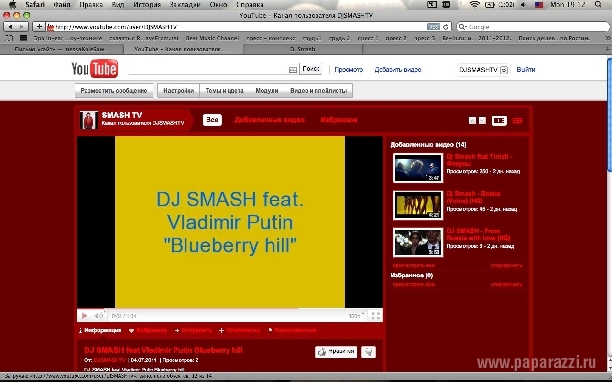Click the video progress bar
Viewport: 612px width, 382px height.
tap(230, 309)
